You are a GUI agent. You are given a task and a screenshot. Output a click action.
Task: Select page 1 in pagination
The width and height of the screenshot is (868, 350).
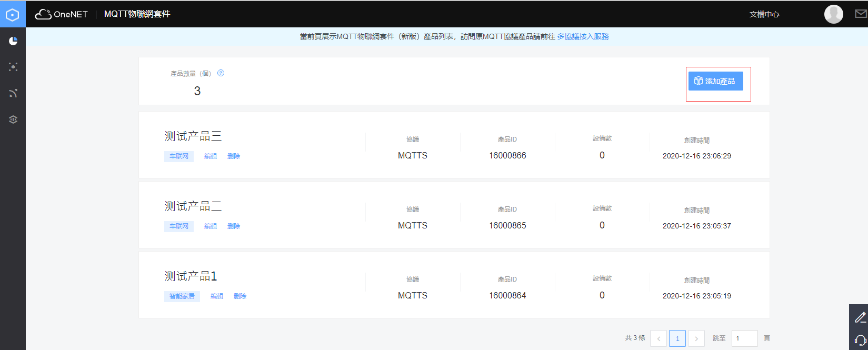(677, 338)
